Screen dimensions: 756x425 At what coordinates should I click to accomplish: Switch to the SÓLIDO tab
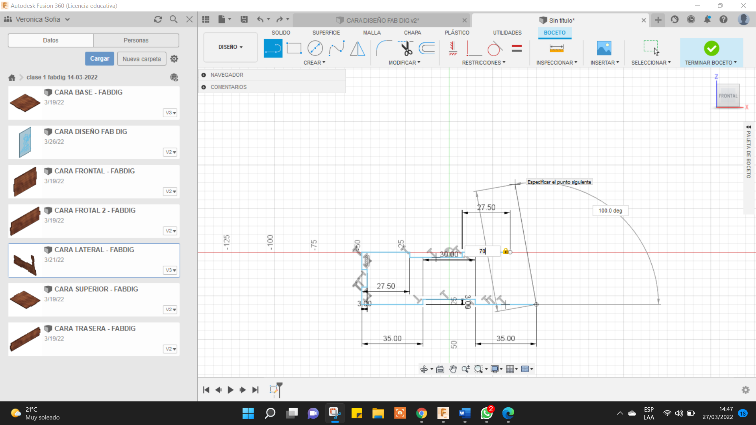coord(281,33)
